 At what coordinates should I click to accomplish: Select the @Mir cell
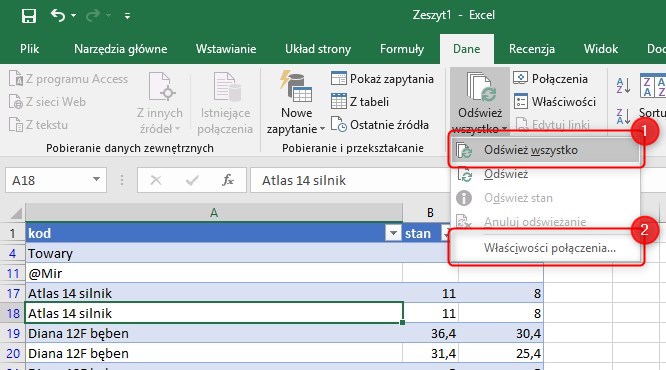[214, 273]
